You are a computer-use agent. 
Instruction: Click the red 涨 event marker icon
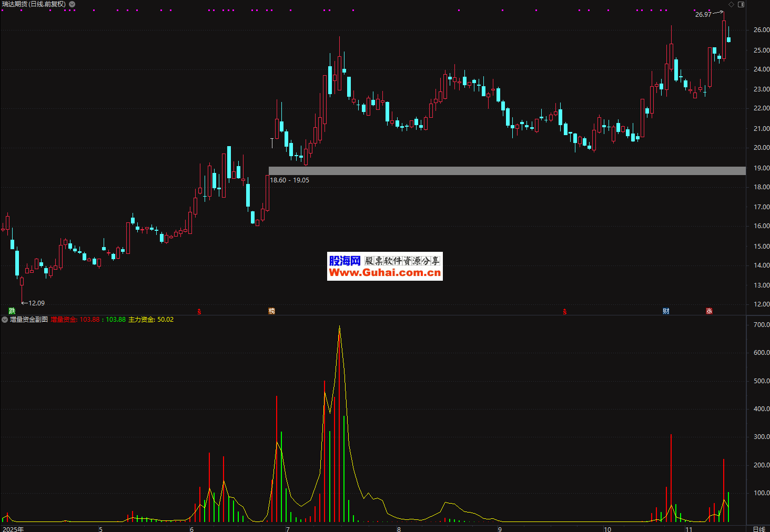coord(709,311)
